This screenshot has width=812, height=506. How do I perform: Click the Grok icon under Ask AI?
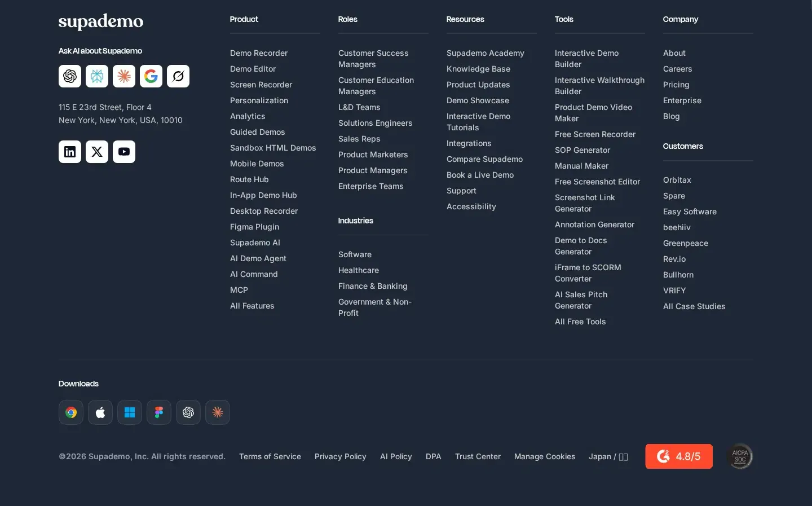178,76
